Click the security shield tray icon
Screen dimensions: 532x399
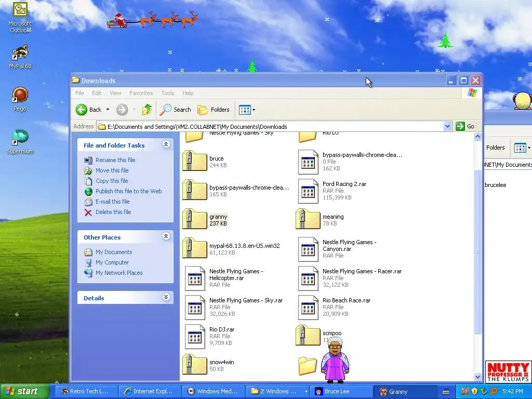tap(475, 391)
